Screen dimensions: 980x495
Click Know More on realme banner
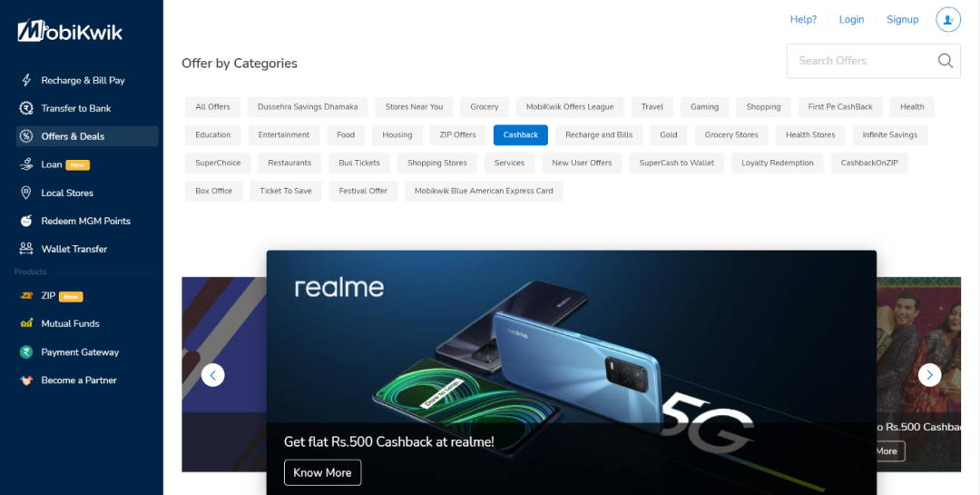click(322, 472)
